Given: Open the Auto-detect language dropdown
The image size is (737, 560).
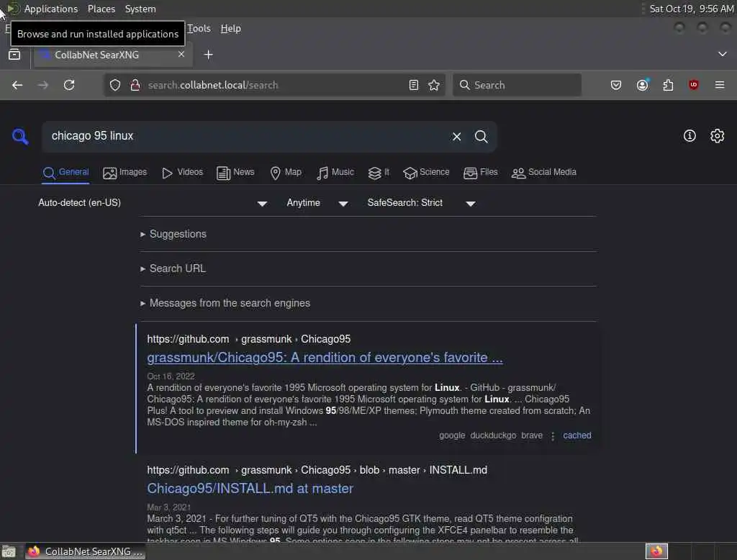Looking at the screenshot, I should tap(153, 203).
